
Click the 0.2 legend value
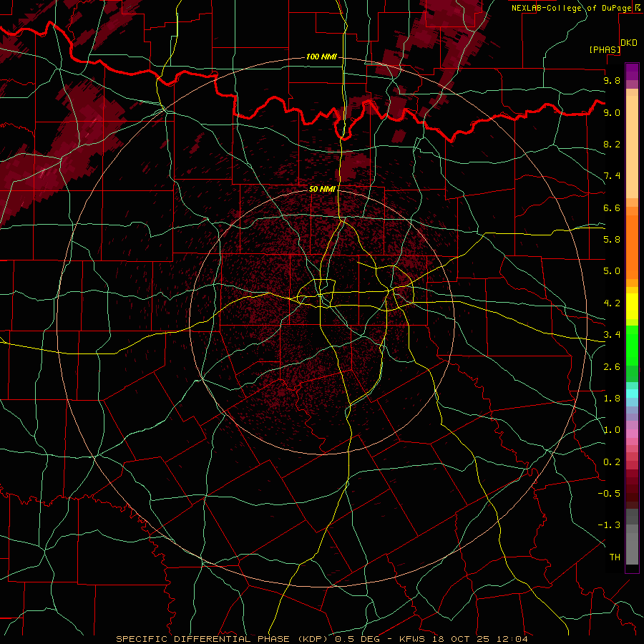(612, 462)
